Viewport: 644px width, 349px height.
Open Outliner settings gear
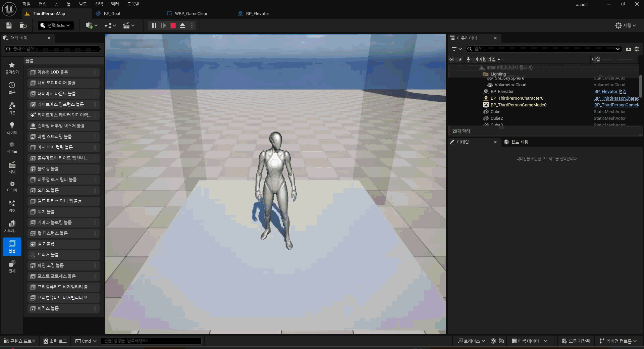(637, 49)
